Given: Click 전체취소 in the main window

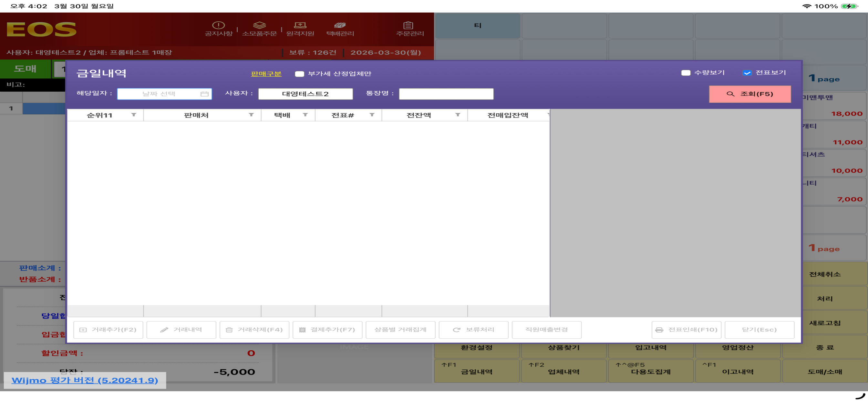Looking at the screenshot, I should pyautogui.click(x=825, y=274).
